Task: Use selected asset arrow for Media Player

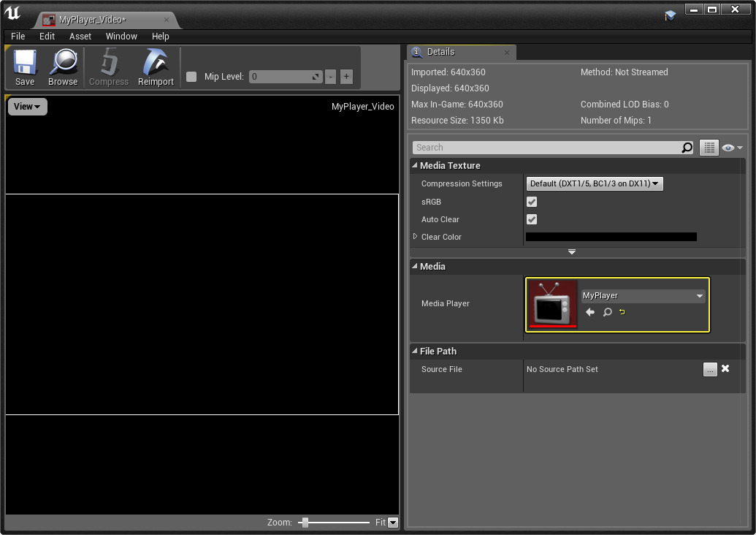Action: (x=590, y=312)
